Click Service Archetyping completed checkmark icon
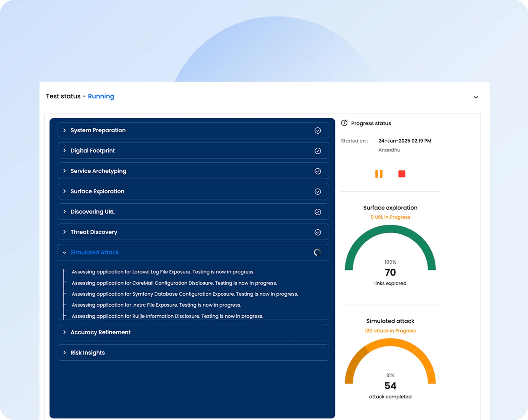The width and height of the screenshot is (528, 420). pos(318,171)
